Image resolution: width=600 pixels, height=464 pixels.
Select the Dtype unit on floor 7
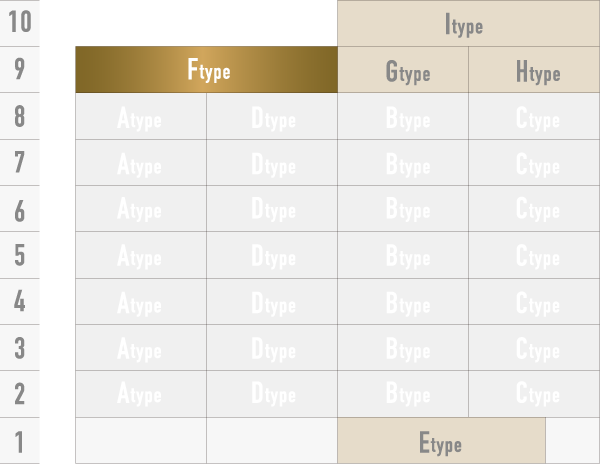point(272,163)
